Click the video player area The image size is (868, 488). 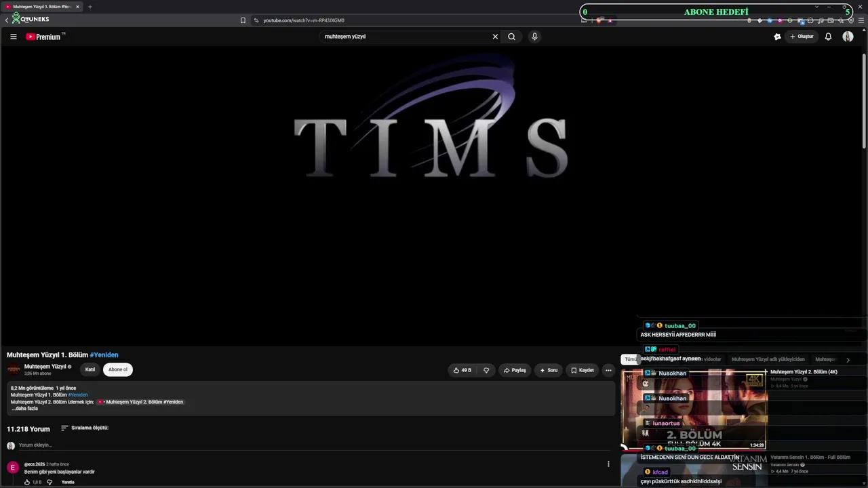[x=431, y=196]
